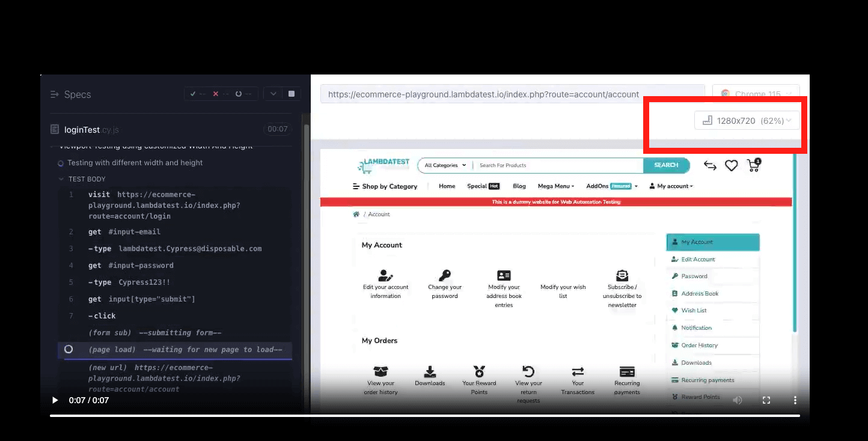The height and width of the screenshot is (441, 868).
Task: Select the type Cypress123!! command
Action: (x=175, y=282)
